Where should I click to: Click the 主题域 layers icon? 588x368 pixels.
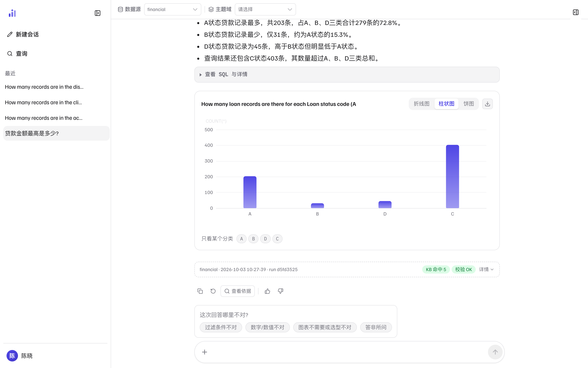(x=211, y=9)
